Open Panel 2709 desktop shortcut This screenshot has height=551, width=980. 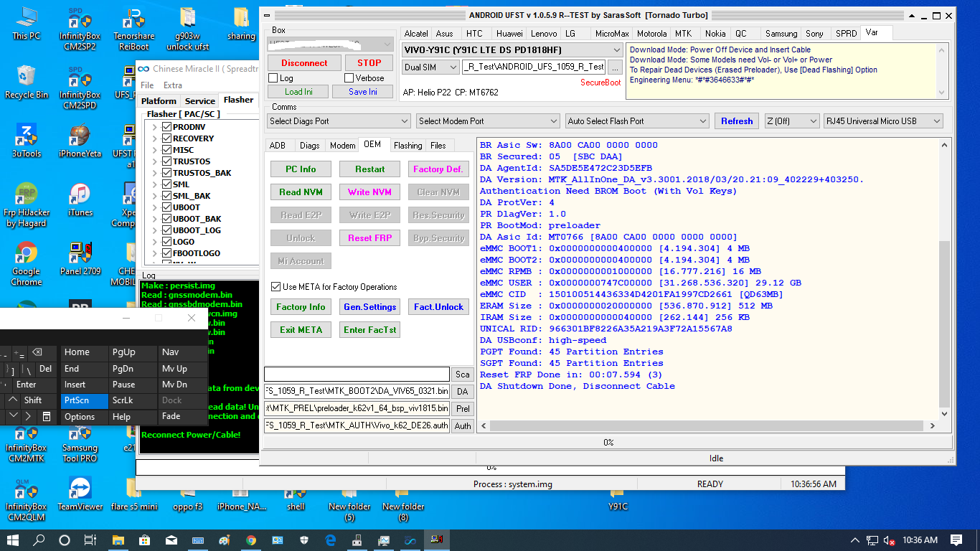coord(80,258)
